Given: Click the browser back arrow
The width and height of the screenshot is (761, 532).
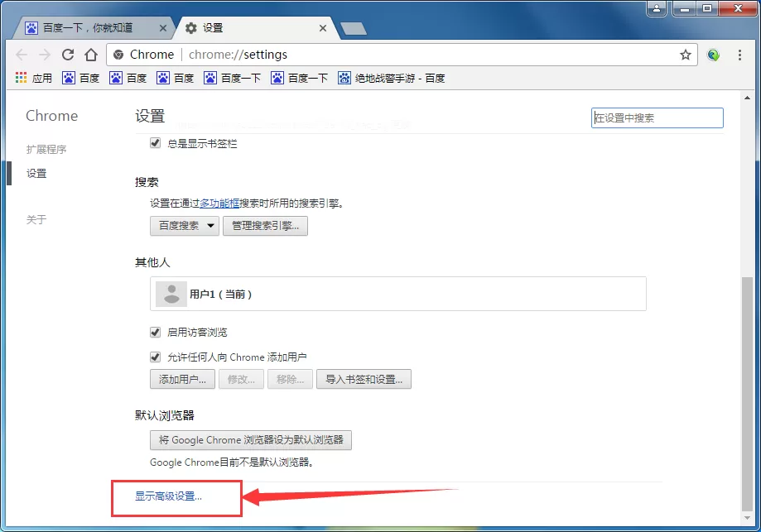Looking at the screenshot, I should 22,55.
